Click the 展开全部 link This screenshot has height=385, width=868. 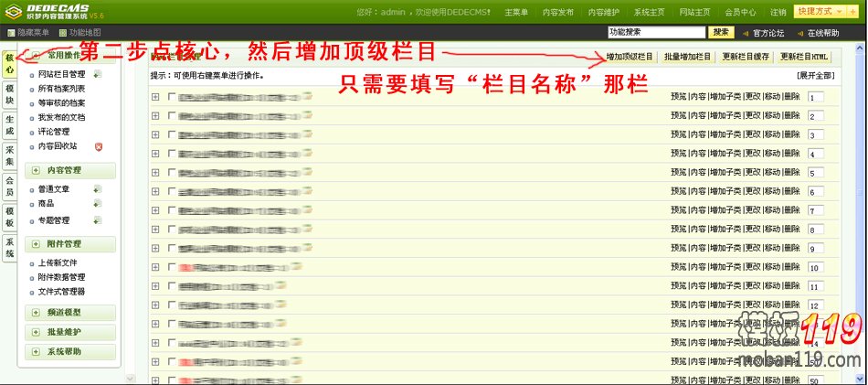(x=815, y=76)
